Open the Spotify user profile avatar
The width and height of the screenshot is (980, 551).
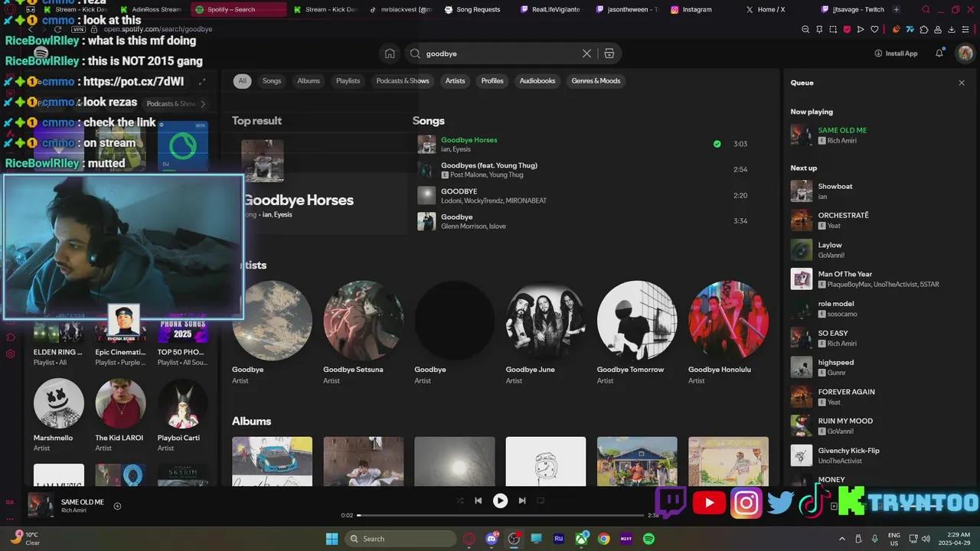pos(965,54)
